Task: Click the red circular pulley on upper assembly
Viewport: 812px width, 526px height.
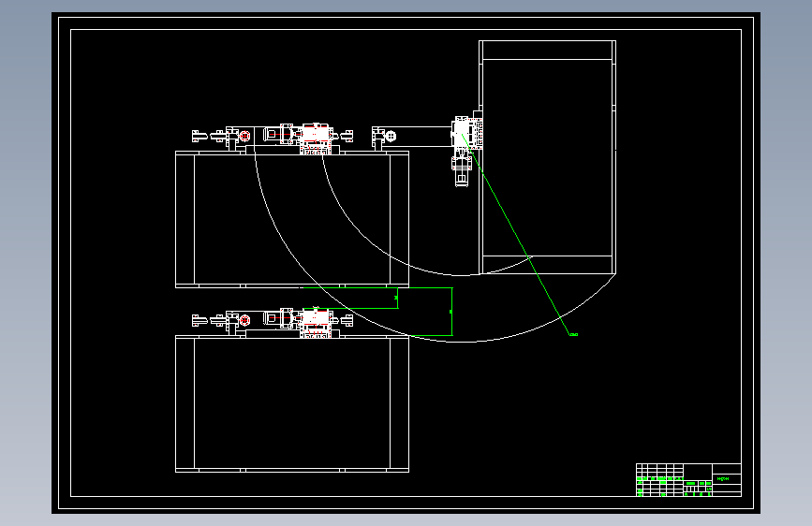Action: 245,136
